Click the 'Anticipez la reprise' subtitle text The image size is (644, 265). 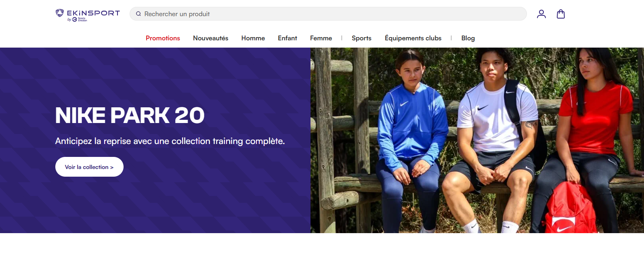[x=170, y=141]
